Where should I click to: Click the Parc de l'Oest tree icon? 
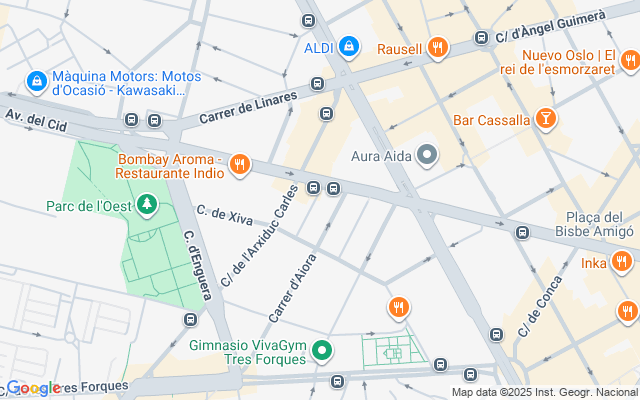click(x=147, y=205)
